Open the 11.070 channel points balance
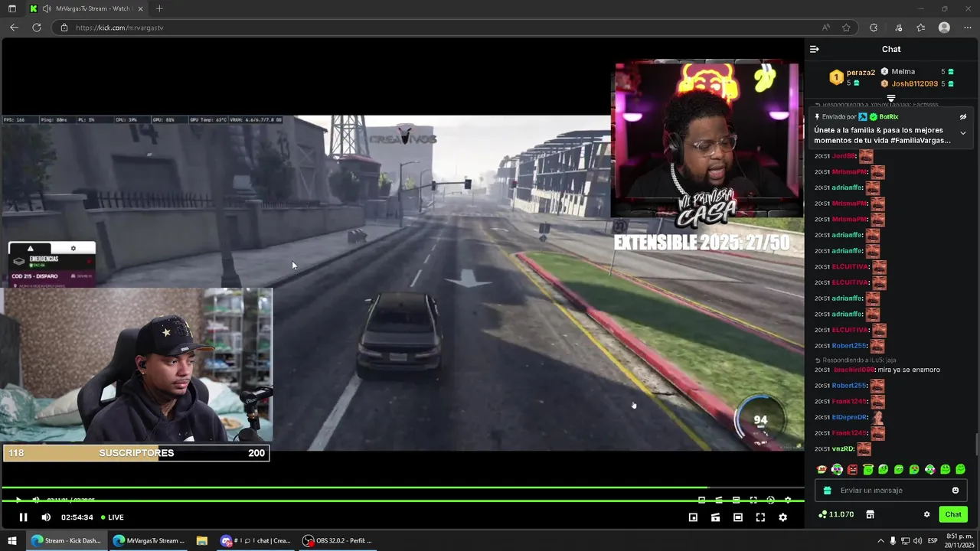 click(836, 514)
